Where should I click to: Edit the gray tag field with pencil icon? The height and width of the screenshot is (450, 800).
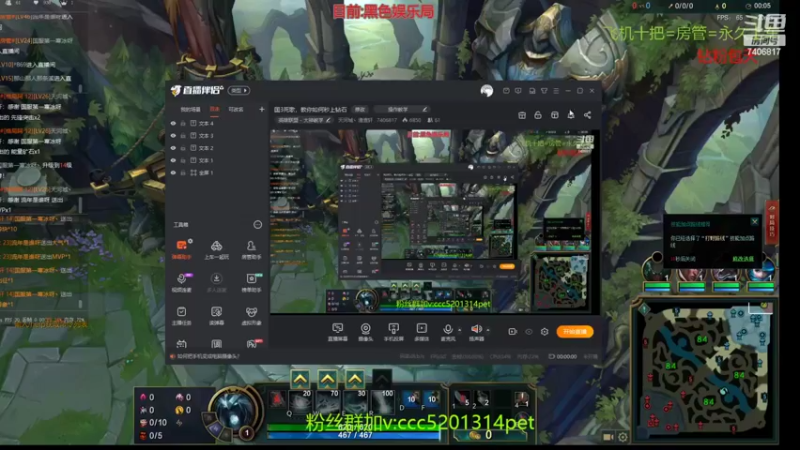point(401,109)
